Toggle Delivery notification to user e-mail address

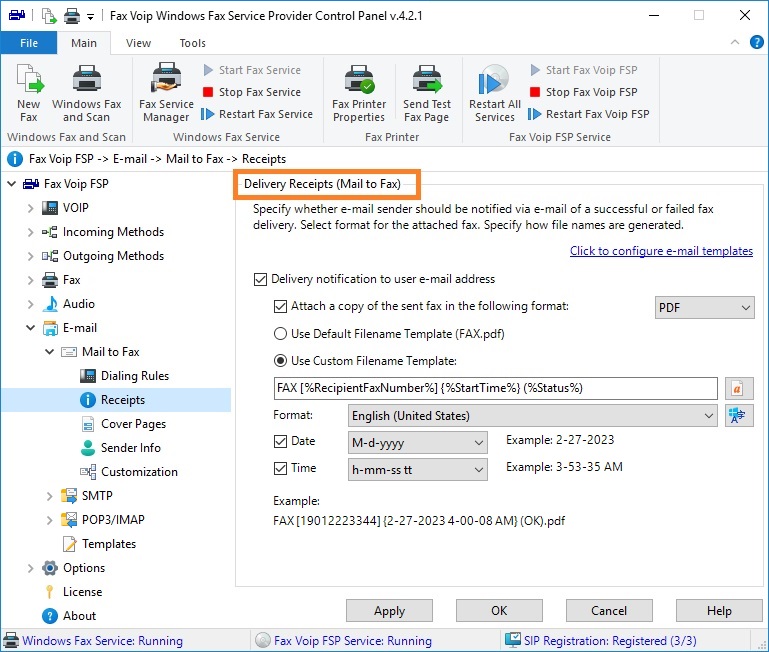tap(260, 279)
